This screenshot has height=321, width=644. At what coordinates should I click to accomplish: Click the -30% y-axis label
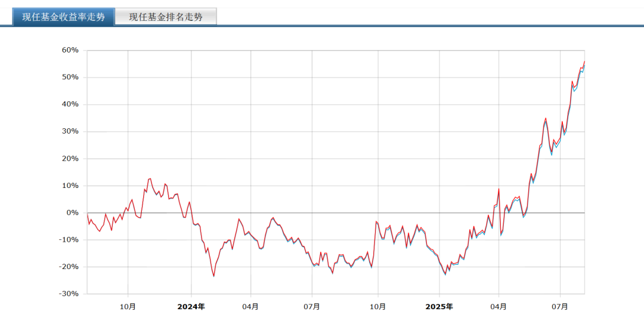pos(68,294)
